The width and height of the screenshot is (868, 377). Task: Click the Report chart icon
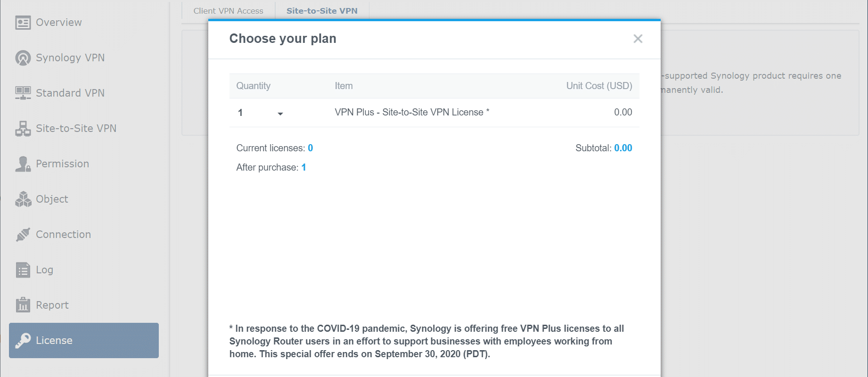(x=23, y=305)
